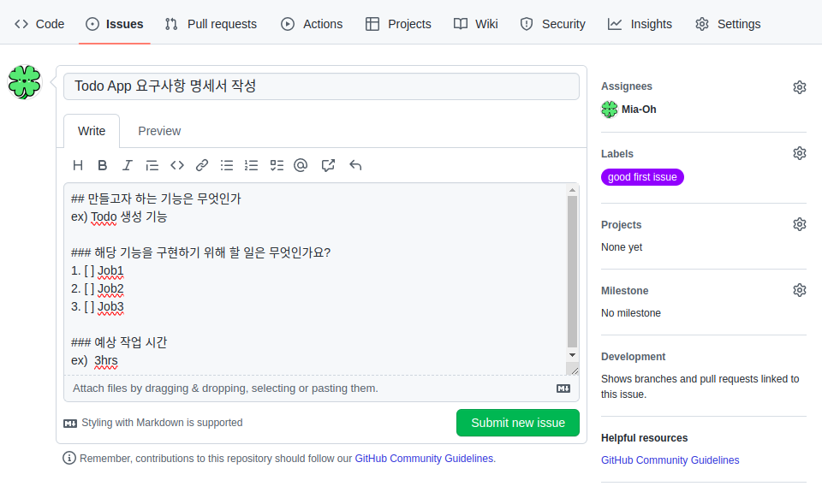822x504 pixels.
Task: Apply italic formatting
Action: [127, 165]
